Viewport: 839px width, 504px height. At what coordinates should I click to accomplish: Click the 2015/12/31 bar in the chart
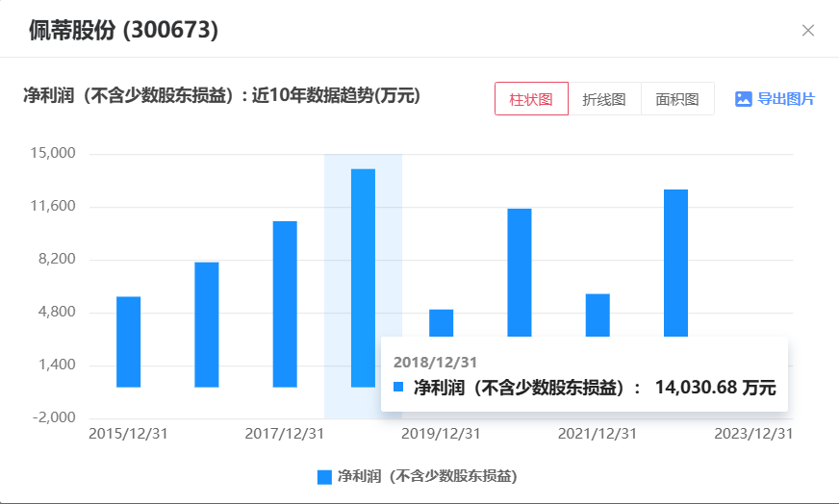tap(129, 341)
